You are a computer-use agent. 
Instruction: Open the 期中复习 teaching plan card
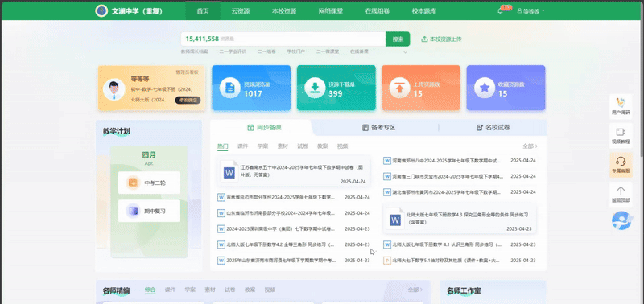pos(149,211)
